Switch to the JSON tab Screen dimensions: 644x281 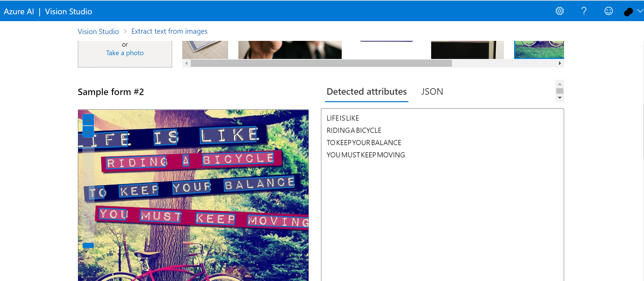point(432,92)
